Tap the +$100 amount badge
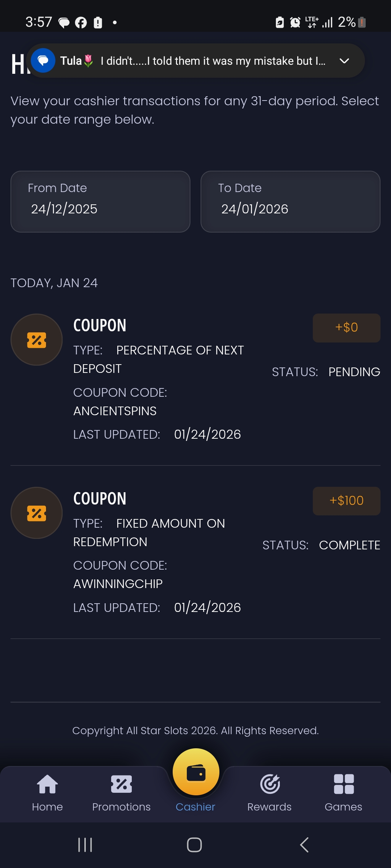 coord(346,501)
